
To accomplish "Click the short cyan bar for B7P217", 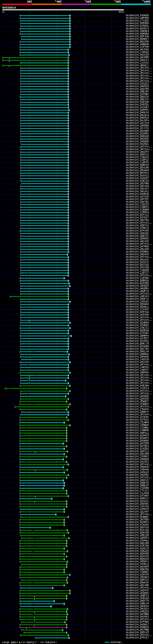I will 53,638.
